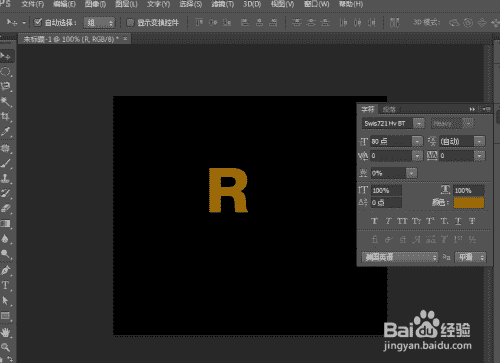Toggle Underline style button
The height and width of the screenshot is (363, 500).
(x=458, y=221)
